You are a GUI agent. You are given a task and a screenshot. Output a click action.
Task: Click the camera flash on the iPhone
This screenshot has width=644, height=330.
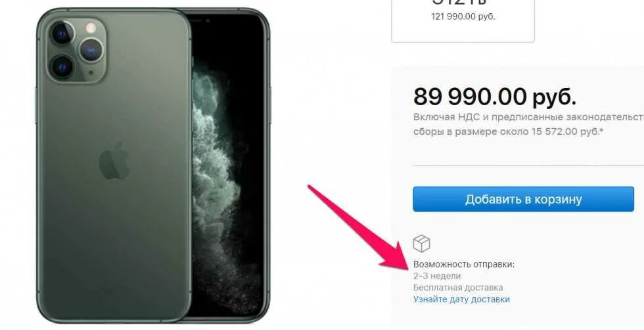click(x=91, y=28)
